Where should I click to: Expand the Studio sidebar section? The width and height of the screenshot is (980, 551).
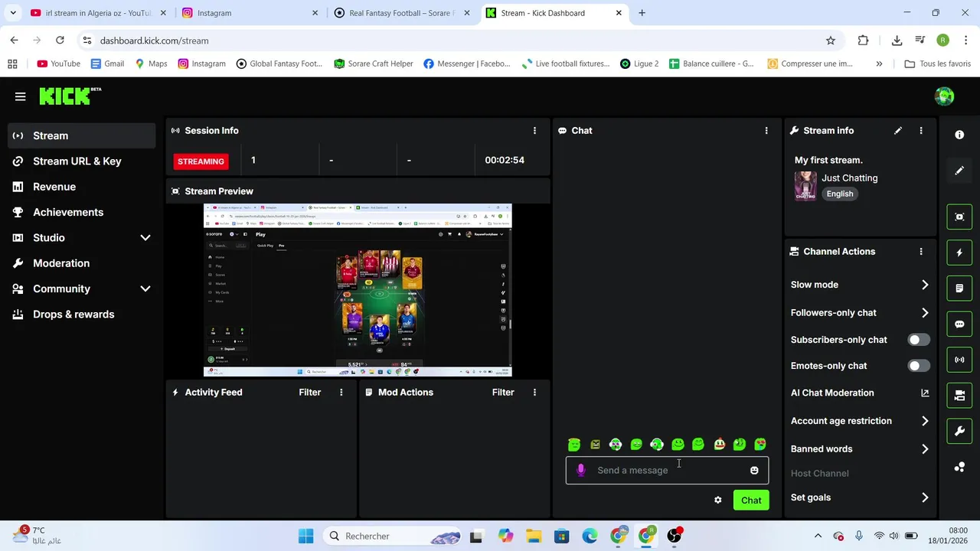click(145, 238)
